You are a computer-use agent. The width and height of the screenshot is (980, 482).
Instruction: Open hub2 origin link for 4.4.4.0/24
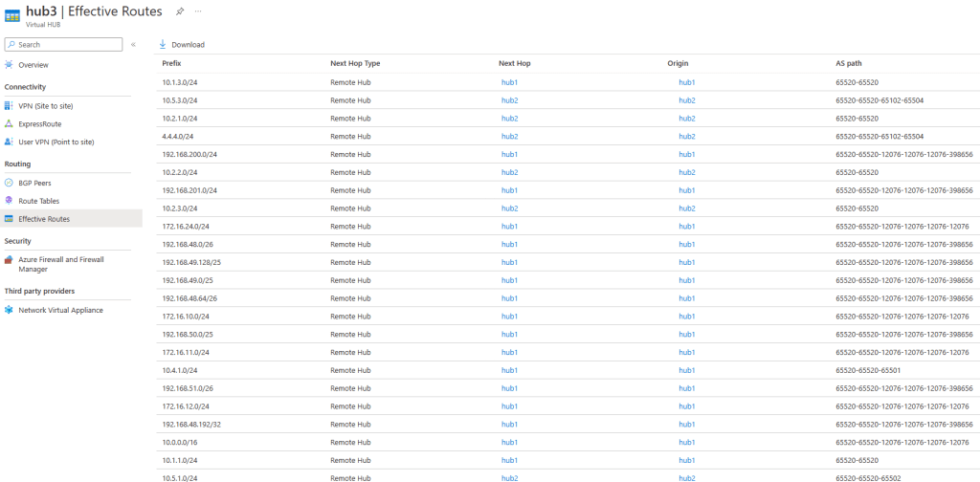tap(686, 137)
